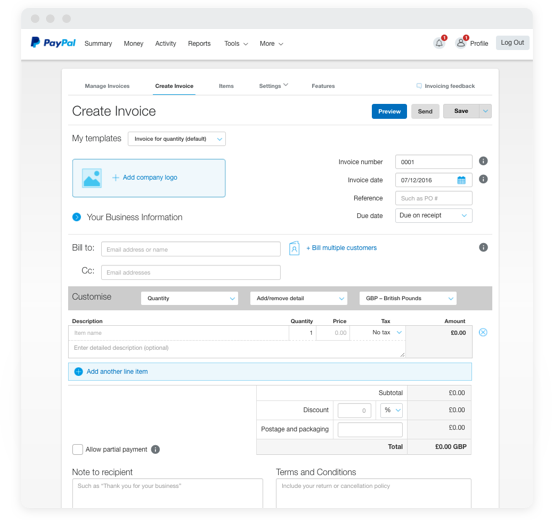
Task: Click the PayPal logo
Action: [x=53, y=43]
